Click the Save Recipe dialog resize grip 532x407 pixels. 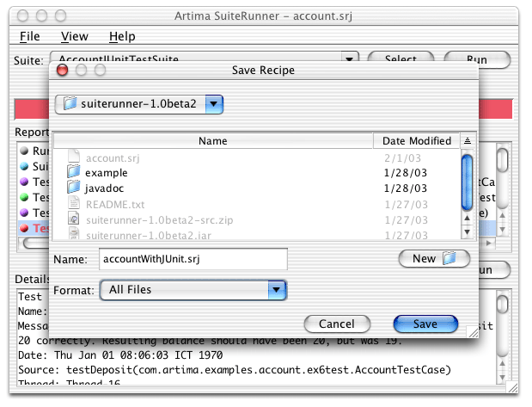click(x=473, y=332)
